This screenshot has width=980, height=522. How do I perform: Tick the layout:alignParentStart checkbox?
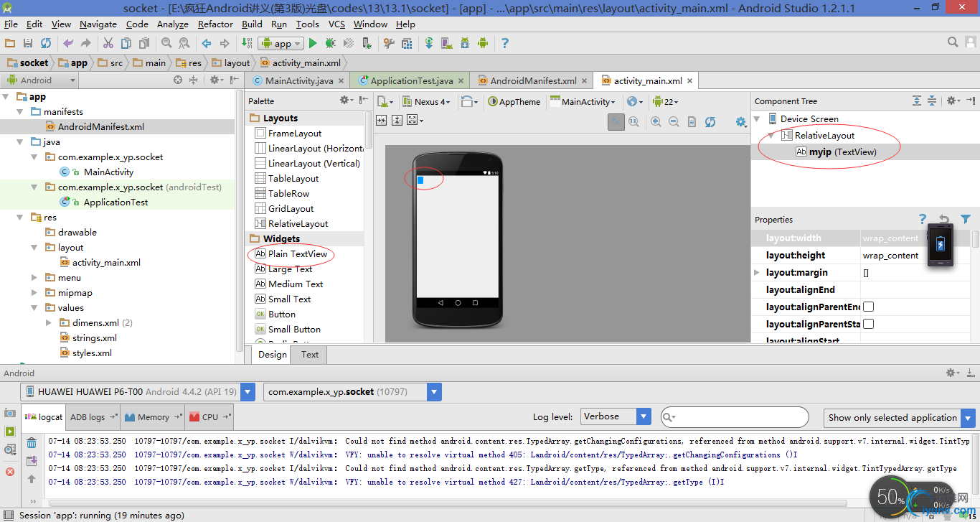point(868,324)
